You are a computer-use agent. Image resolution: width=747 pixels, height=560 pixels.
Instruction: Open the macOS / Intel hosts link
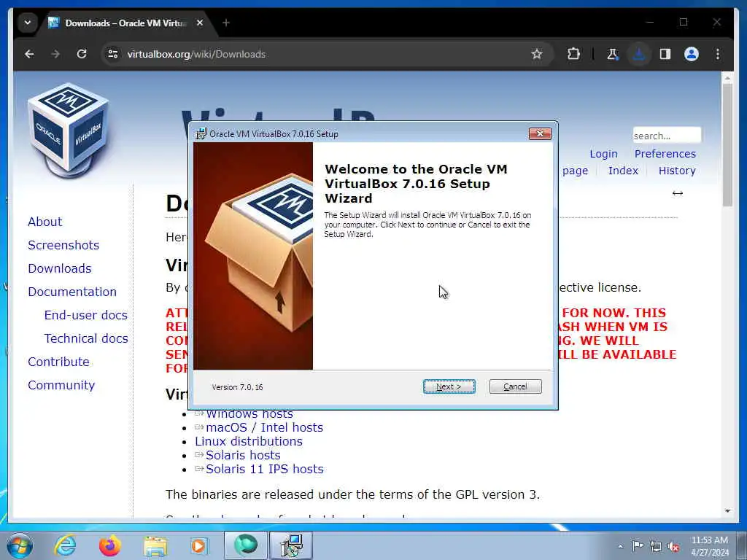point(264,427)
